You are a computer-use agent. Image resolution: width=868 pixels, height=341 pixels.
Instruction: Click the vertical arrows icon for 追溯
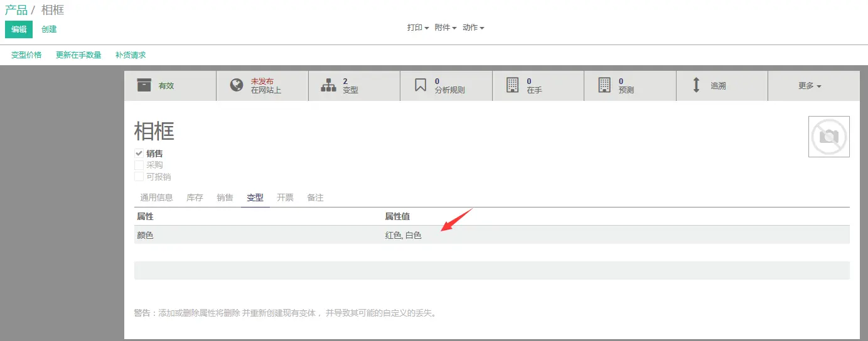click(x=696, y=85)
